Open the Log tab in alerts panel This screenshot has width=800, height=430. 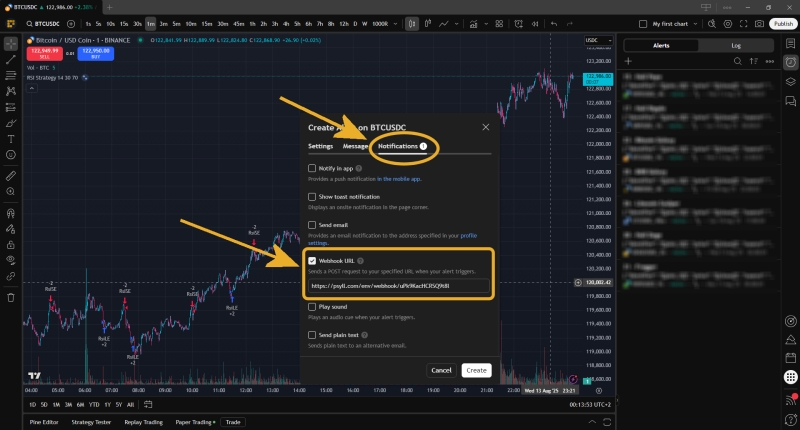tap(736, 45)
